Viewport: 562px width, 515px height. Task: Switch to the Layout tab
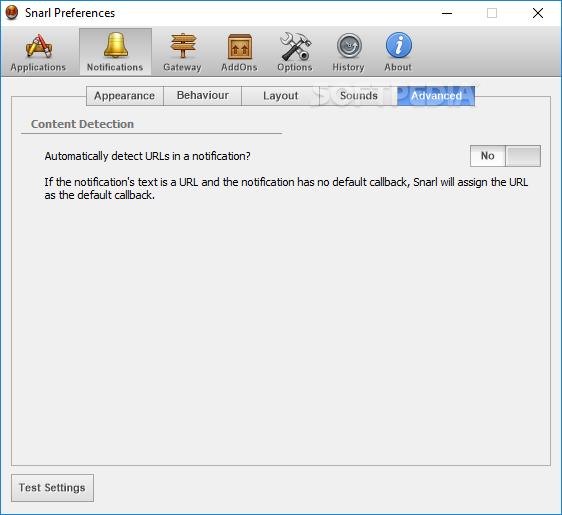coord(280,96)
